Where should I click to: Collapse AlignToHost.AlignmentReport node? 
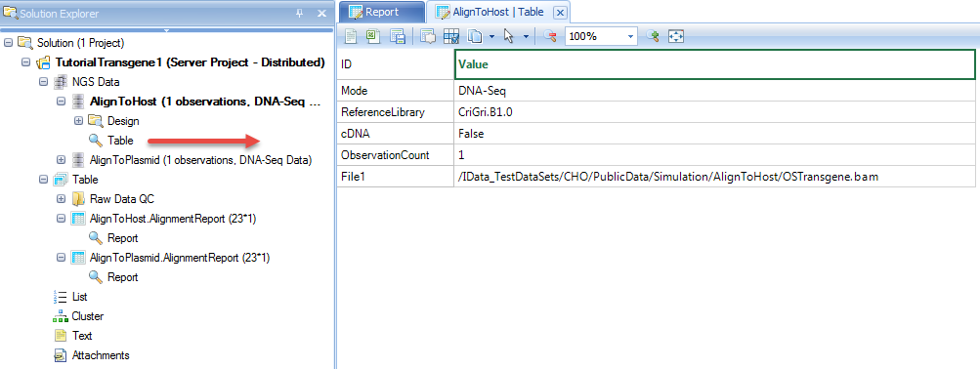click(61, 219)
